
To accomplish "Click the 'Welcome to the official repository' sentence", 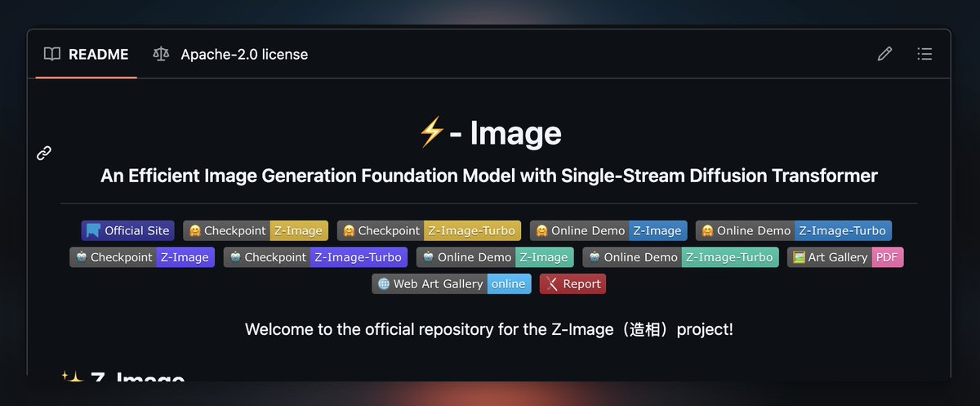I will pos(489,330).
